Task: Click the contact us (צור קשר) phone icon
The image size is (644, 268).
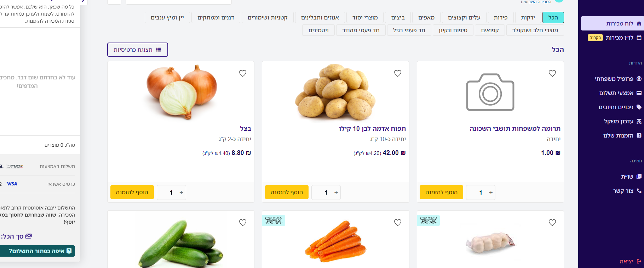Action: tap(639, 191)
